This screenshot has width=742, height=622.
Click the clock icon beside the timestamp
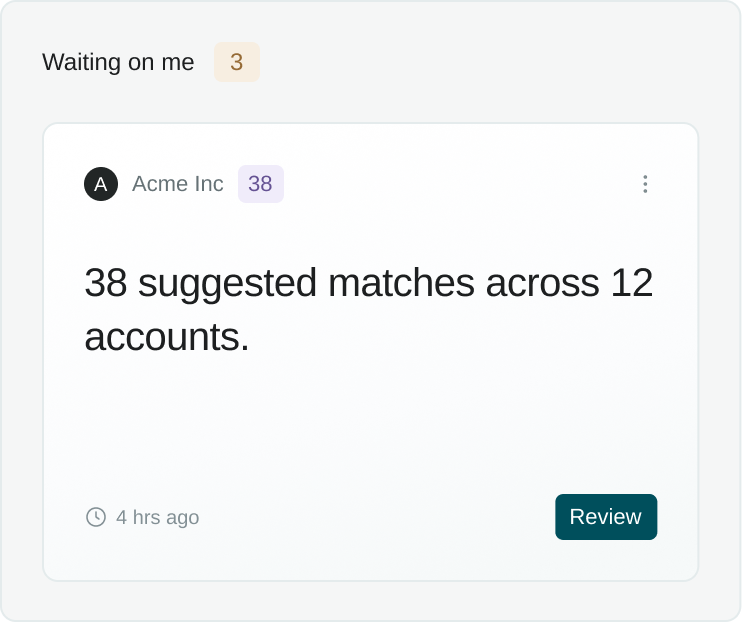96,517
